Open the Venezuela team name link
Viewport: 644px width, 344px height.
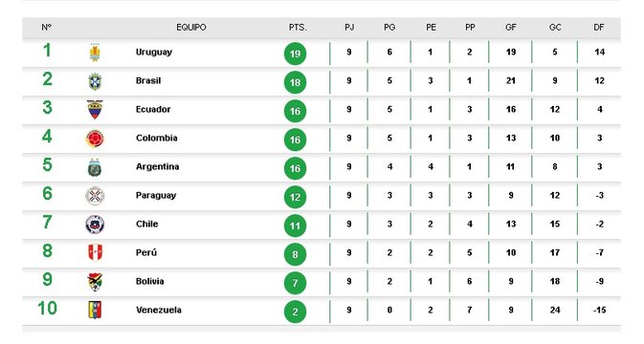pyautogui.click(x=159, y=310)
